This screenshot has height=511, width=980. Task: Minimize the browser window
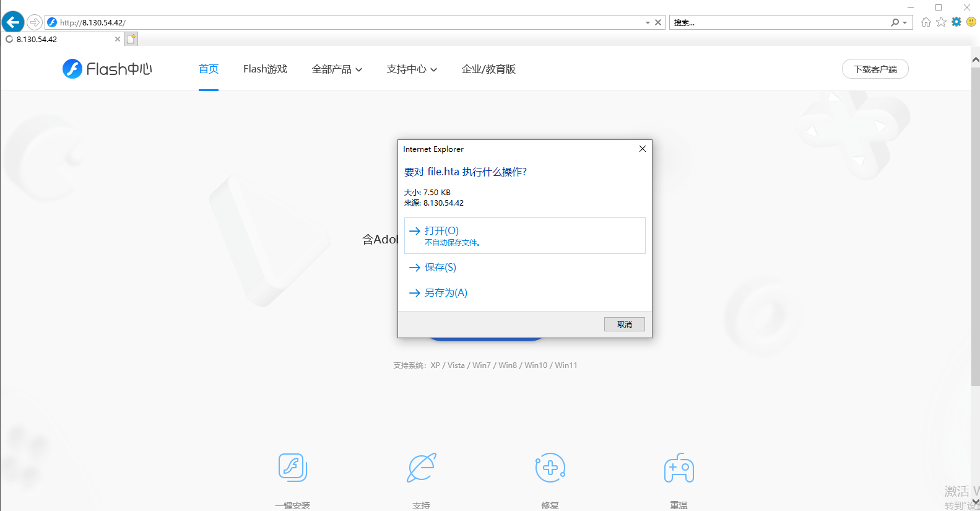[x=911, y=7]
